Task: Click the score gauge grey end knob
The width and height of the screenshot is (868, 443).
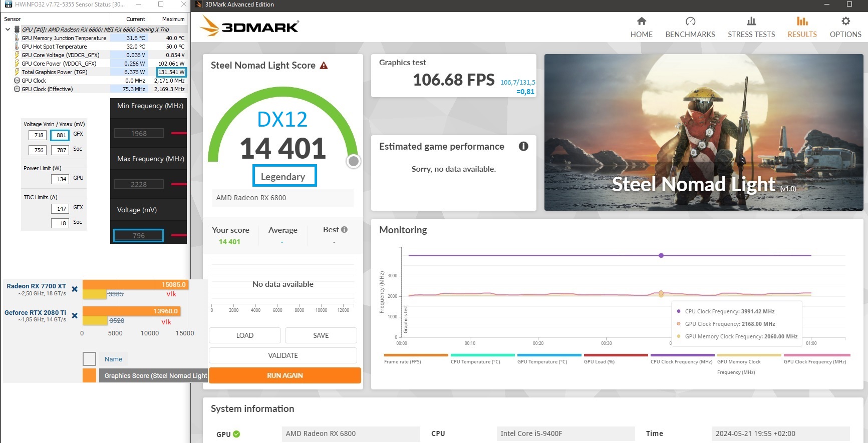Action: (x=354, y=161)
